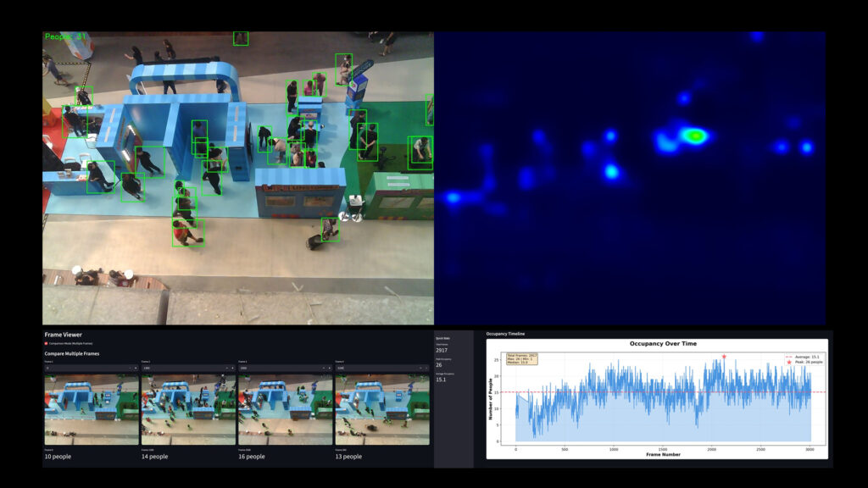Toggle the Comparison Mode (Multiple Frames) checkbox
Screen dimensions: 868x488
click(47, 343)
